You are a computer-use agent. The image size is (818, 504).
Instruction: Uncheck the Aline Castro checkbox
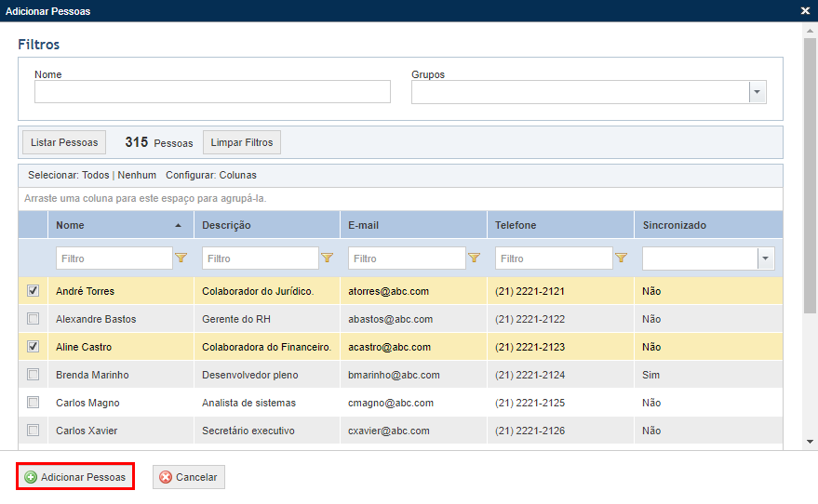(x=33, y=347)
